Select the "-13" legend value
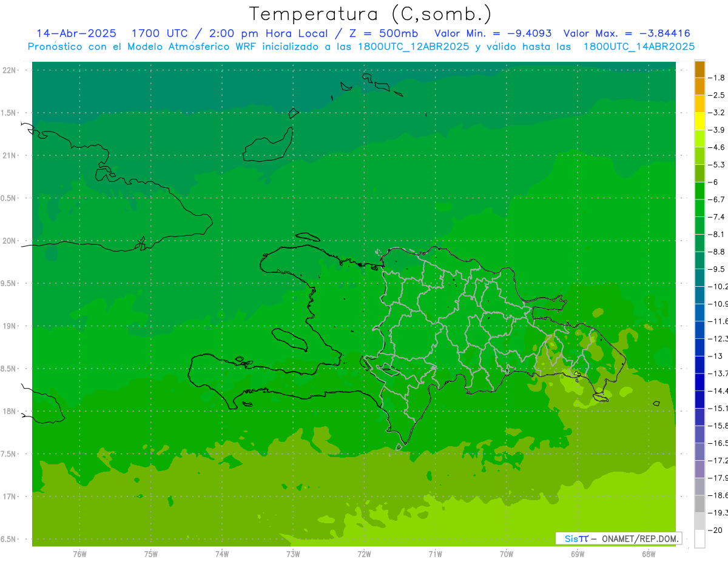Viewport: 728px width, 562px height. [715, 356]
